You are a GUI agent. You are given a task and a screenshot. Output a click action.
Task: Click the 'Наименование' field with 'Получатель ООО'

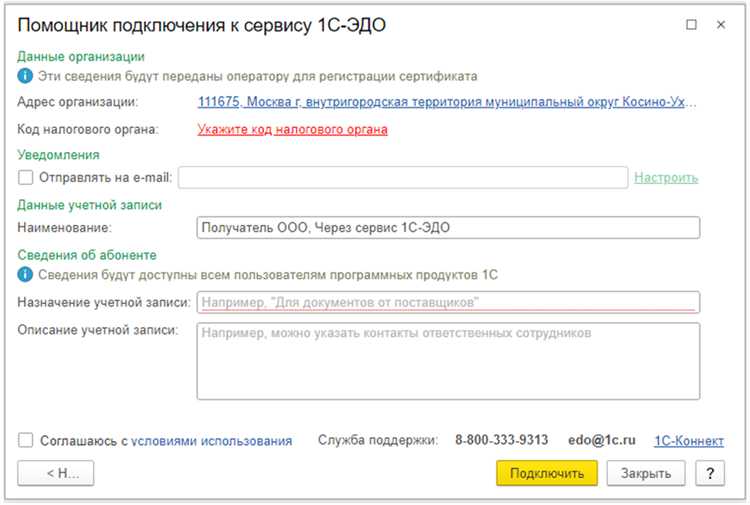click(x=448, y=228)
